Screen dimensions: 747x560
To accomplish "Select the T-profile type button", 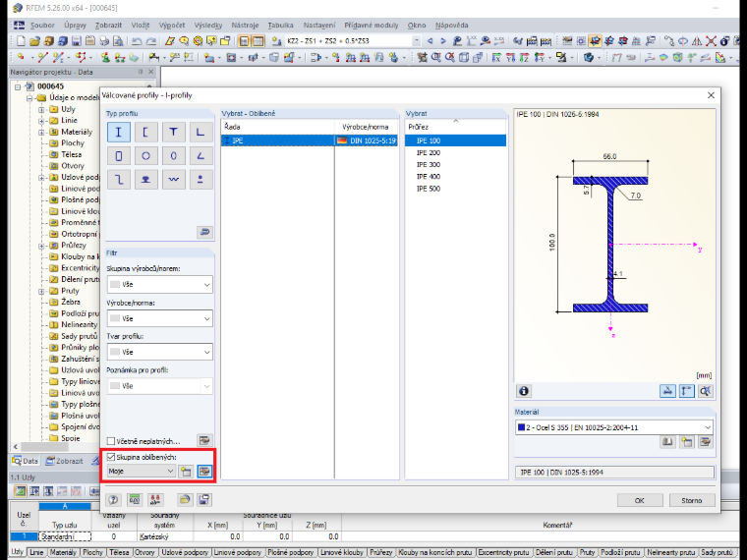I will point(173,132).
